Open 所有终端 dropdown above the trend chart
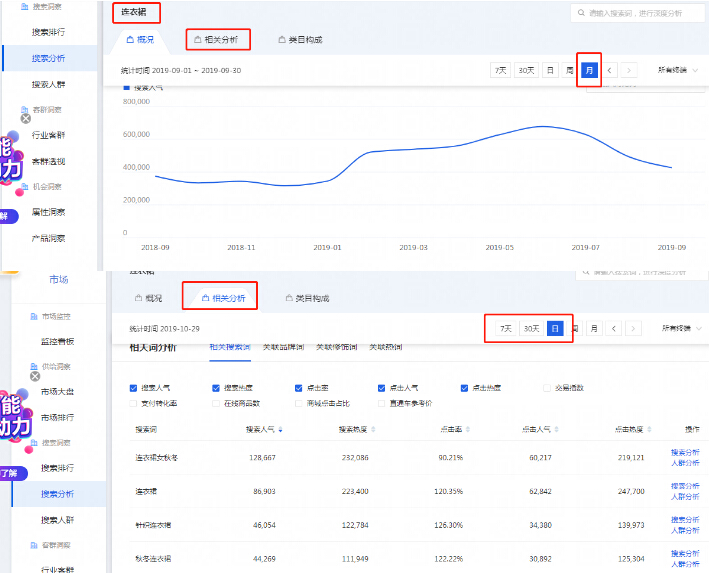Image resolution: width=709 pixels, height=573 pixels. click(x=678, y=71)
